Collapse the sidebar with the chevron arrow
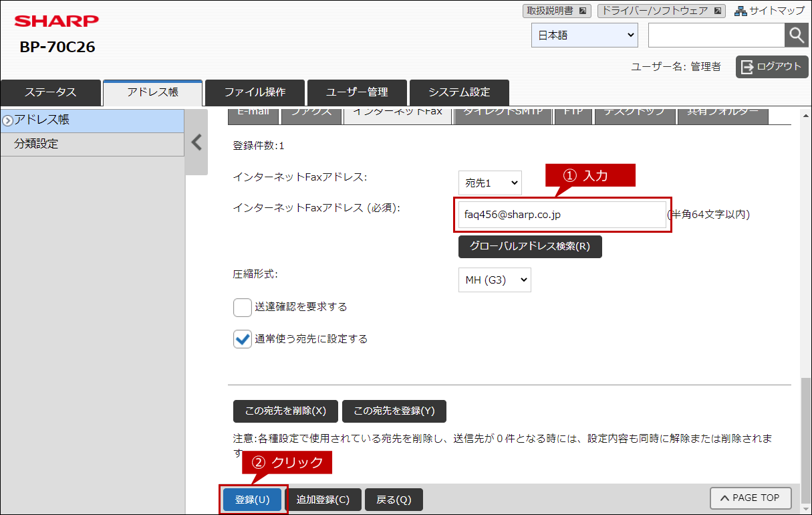Viewport: 812px width, 515px height. pyautogui.click(x=196, y=142)
